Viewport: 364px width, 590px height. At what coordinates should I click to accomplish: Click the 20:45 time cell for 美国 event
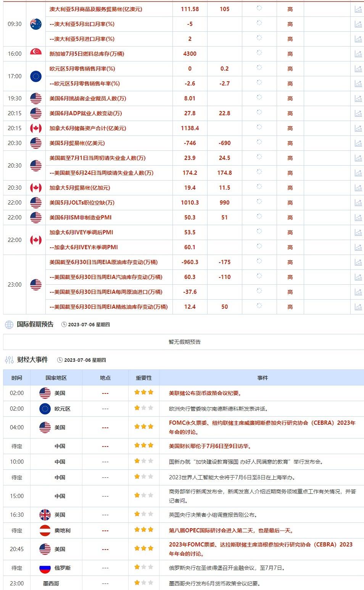pos(17,549)
